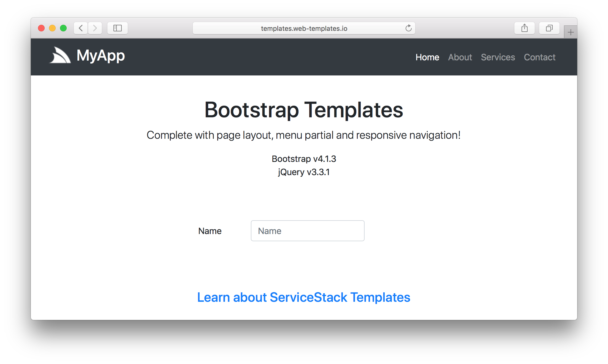Click the Name input field
Screen dimensions: 608x364
[x=307, y=231]
